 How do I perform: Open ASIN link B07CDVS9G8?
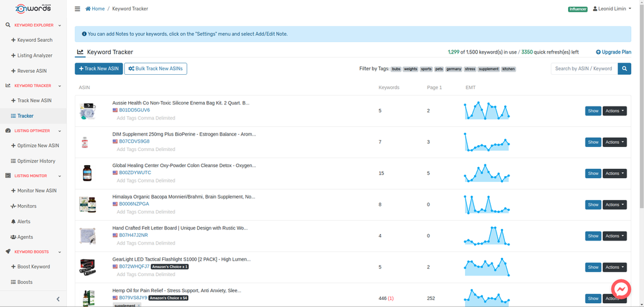[135, 141]
